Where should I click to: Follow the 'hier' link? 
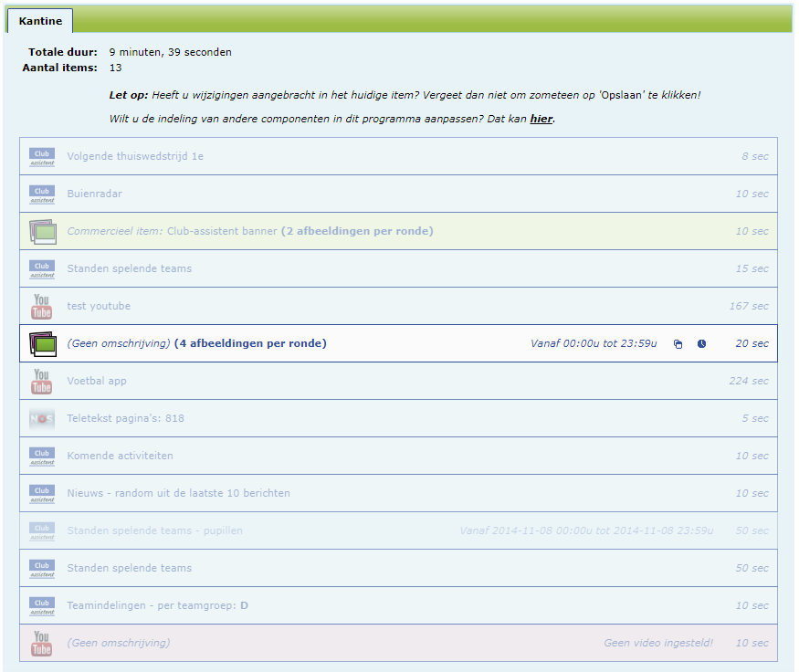pos(541,119)
